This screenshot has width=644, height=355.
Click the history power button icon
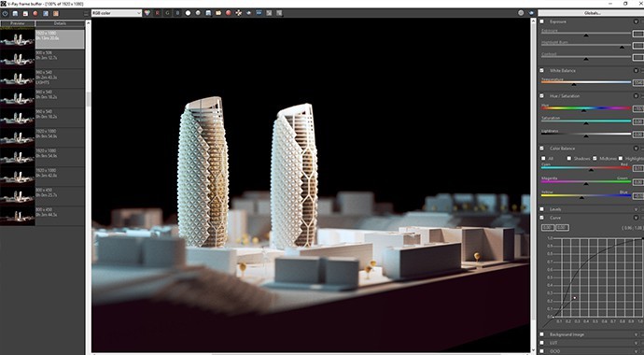pos(5,14)
